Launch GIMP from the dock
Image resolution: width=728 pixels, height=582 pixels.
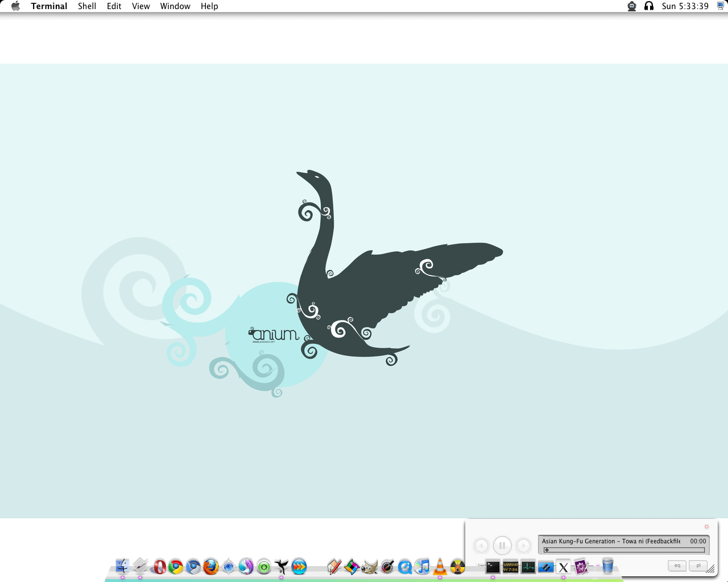click(370, 567)
